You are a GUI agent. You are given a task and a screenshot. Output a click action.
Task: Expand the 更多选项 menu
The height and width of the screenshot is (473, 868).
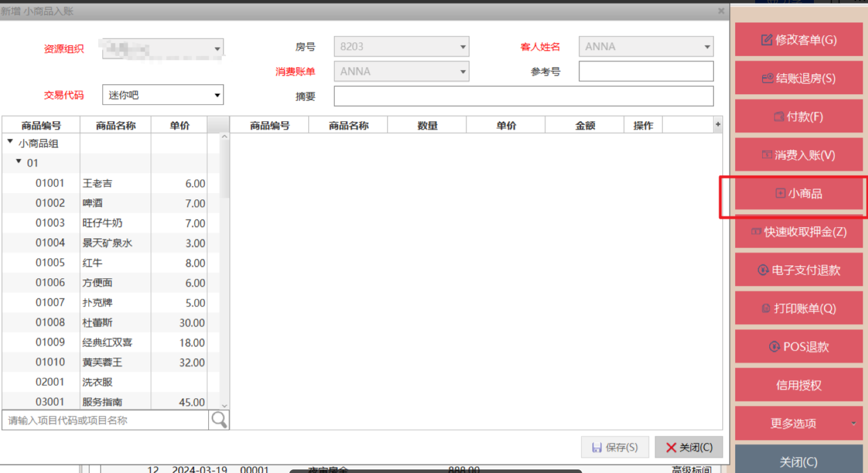799,424
